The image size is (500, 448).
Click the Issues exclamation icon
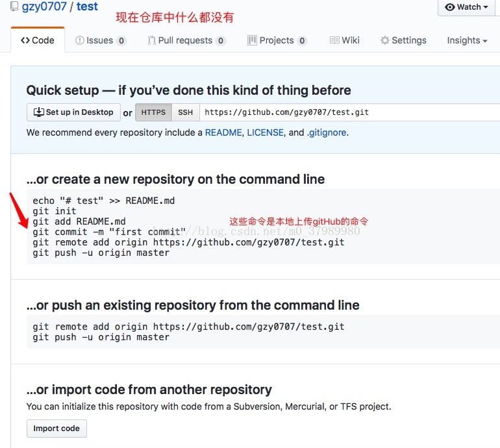[79, 40]
